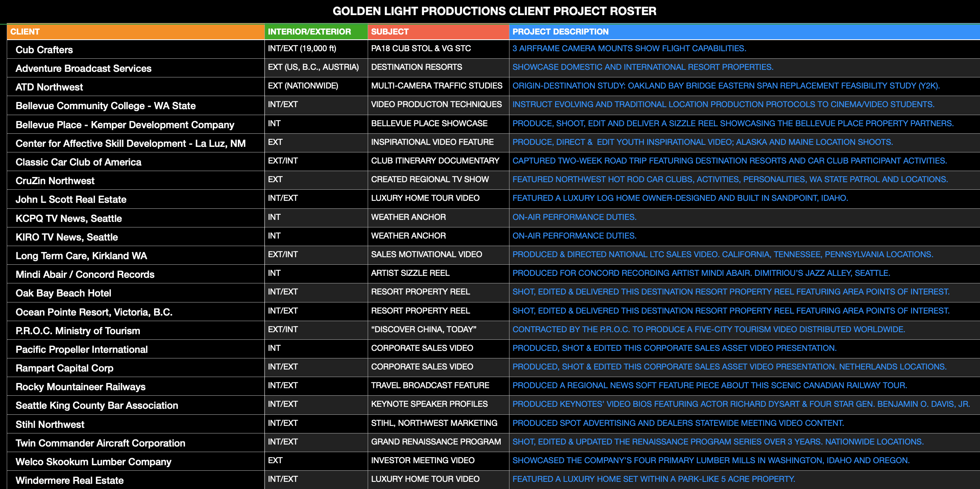Select the Adventure Broadcast Services client cell
The width and height of the screenshot is (980, 489).
(x=83, y=69)
